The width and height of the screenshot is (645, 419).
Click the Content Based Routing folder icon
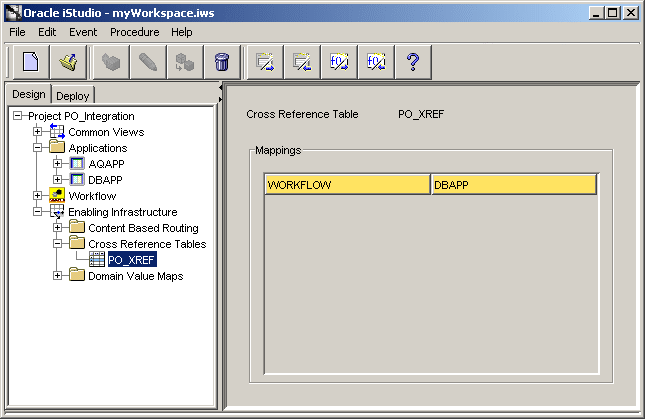coord(77,227)
